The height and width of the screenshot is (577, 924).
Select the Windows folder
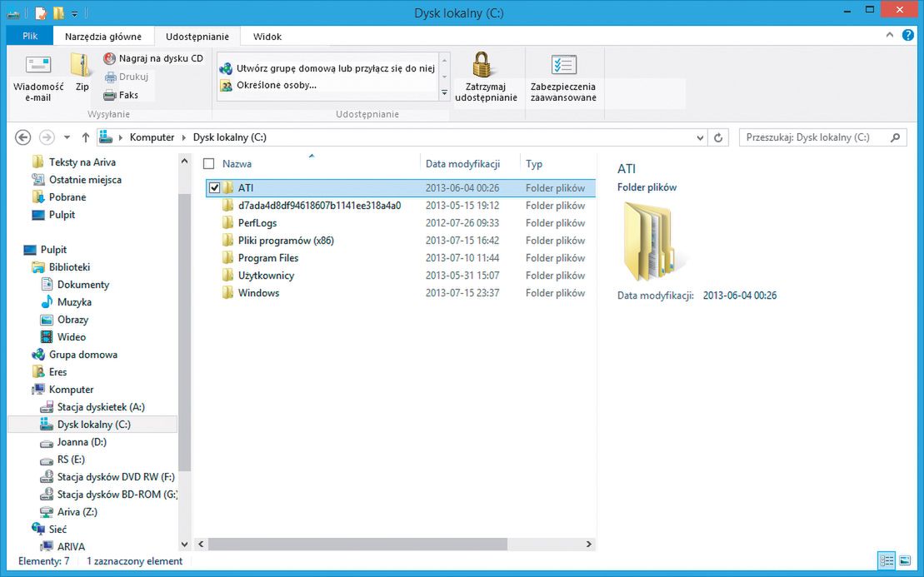258,292
